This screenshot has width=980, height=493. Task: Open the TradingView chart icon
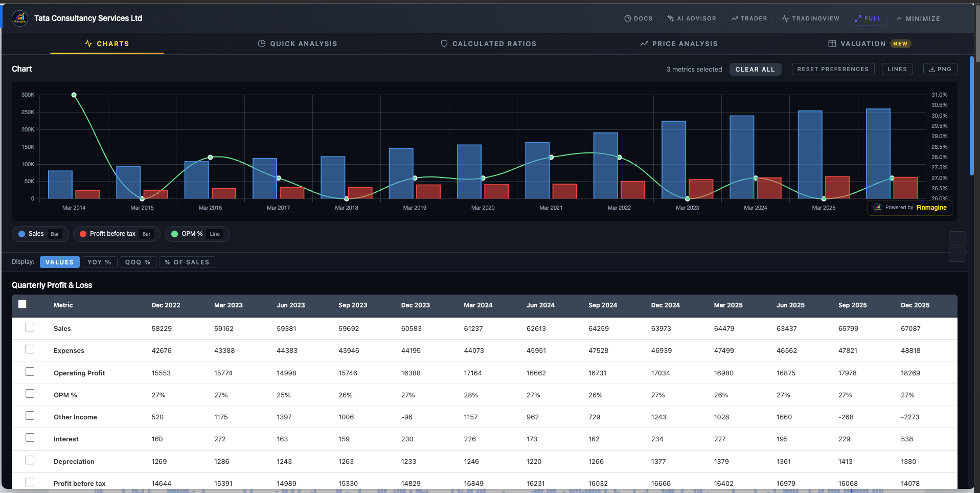(785, 18)
